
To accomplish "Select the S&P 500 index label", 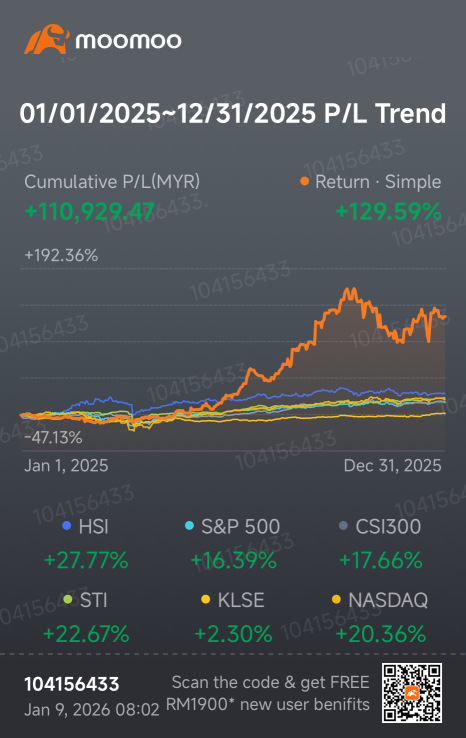I will point(241,527).
